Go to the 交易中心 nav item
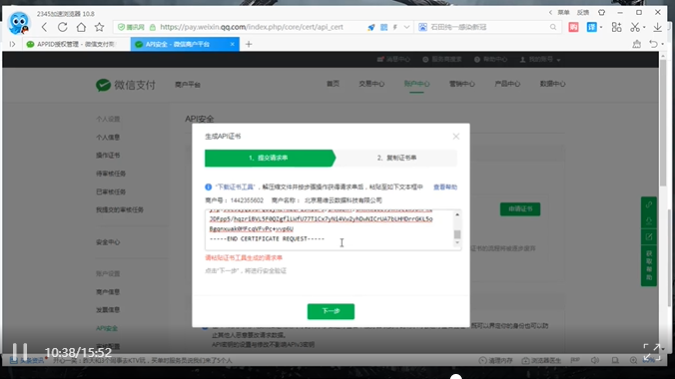This screenshot has width=675, height=379. tap(372, 84)
